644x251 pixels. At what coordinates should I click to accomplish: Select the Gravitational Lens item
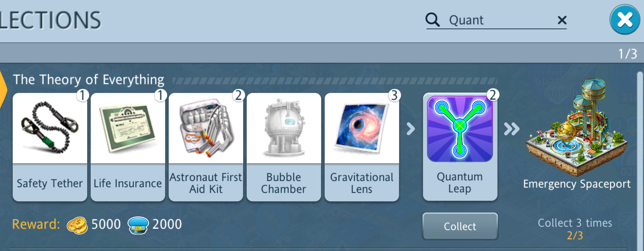pyautogui.click(x=362, y=147)
